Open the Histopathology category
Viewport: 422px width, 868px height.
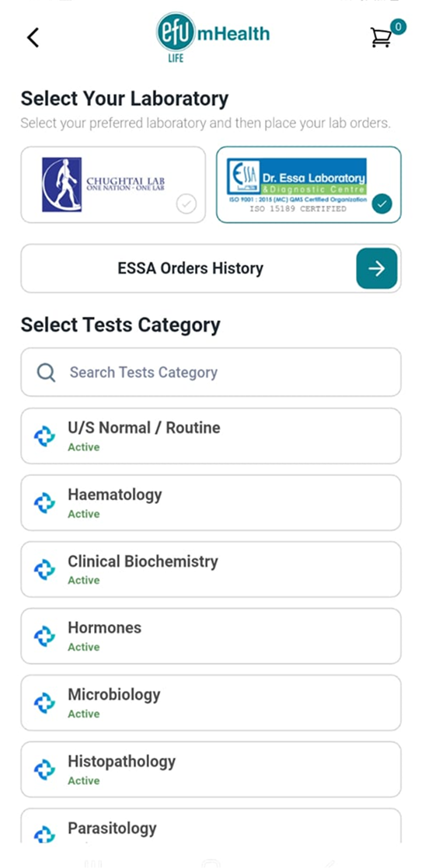point(211,769)
